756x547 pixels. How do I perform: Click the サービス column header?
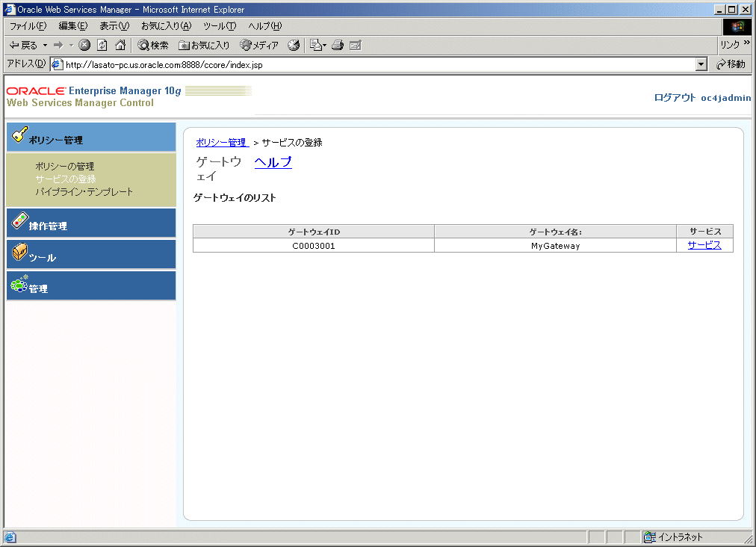pos(705,232)
